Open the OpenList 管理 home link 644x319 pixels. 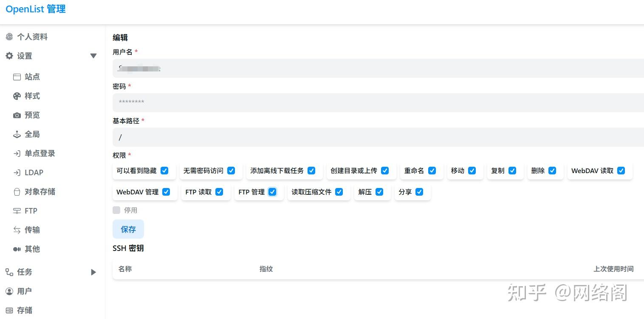pos(35,9)
